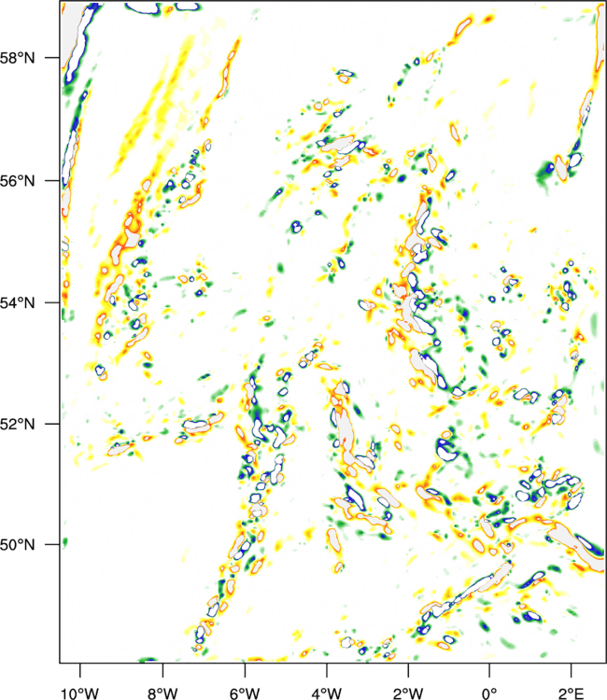Click the 56°N latitude label

18,181
